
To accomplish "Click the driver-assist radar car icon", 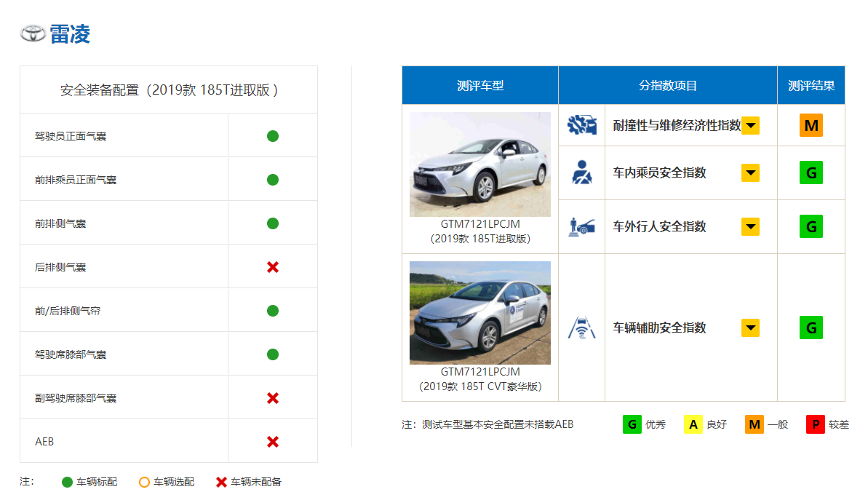I will 582,328.
